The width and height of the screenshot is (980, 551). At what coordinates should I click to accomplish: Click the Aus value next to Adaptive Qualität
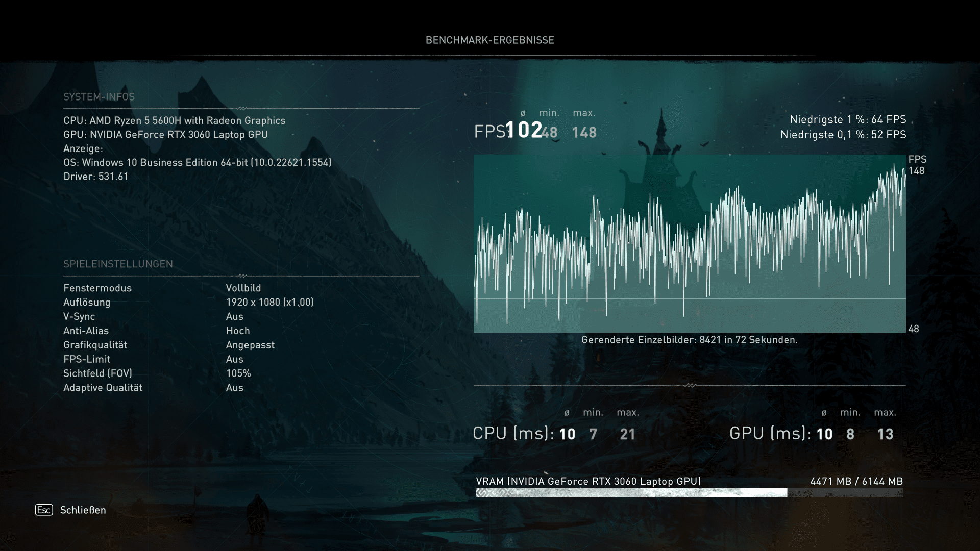(235, 388)
